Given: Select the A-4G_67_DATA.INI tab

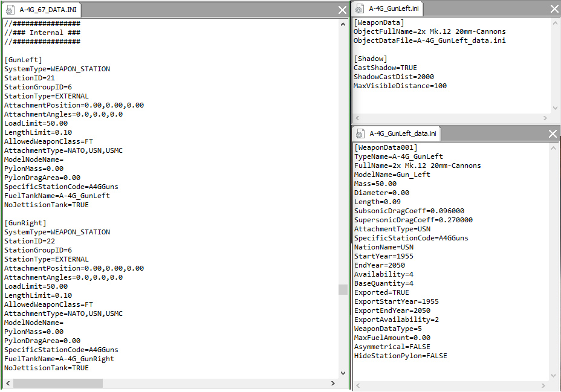Looking at the screenshot, I should coord(42,10).
